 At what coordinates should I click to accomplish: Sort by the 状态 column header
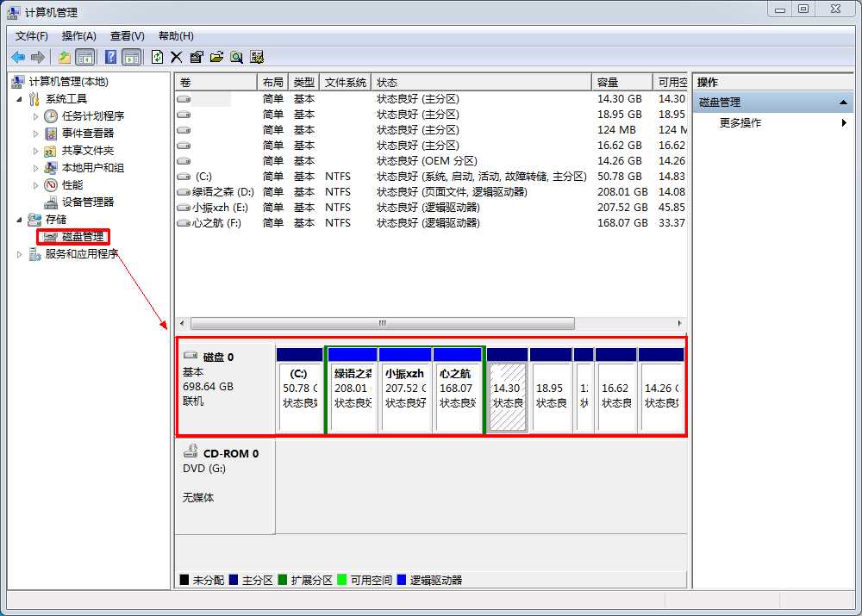[x=482, y=83]
